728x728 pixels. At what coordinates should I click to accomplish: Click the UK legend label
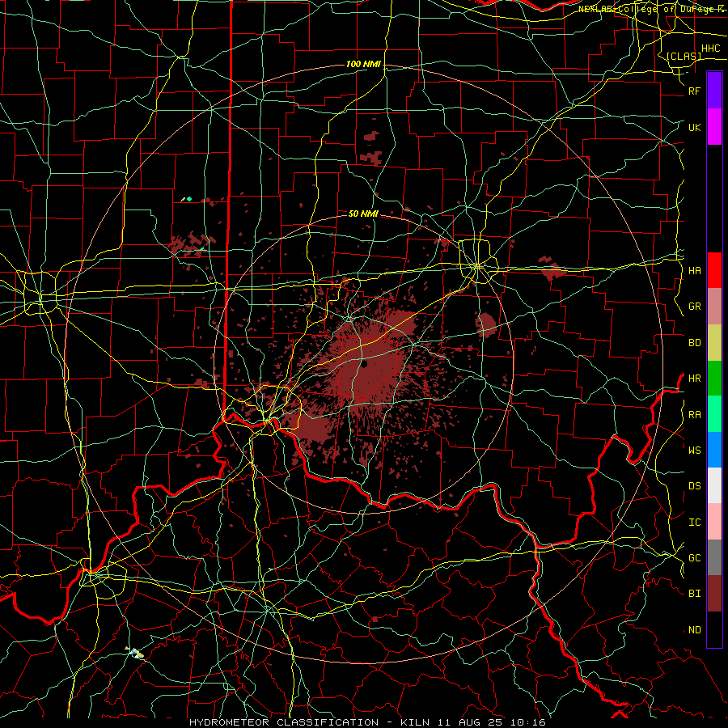click(694, 127)
